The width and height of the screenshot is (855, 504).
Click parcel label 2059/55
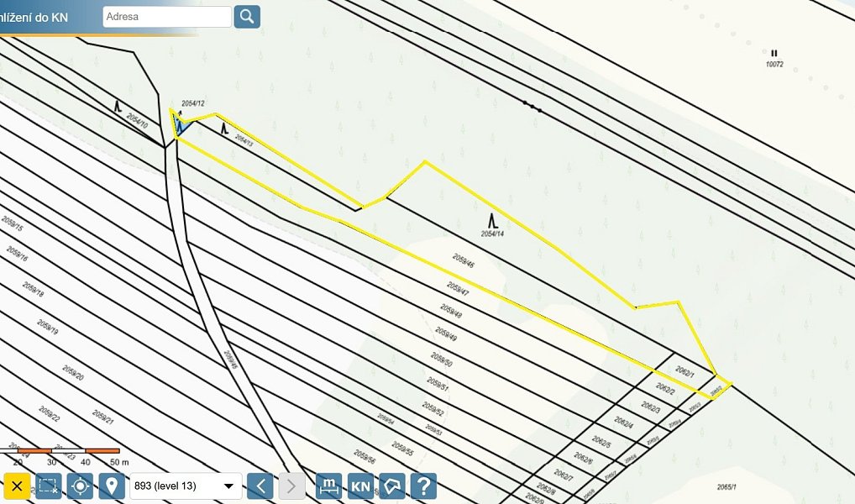pos(402,449)
